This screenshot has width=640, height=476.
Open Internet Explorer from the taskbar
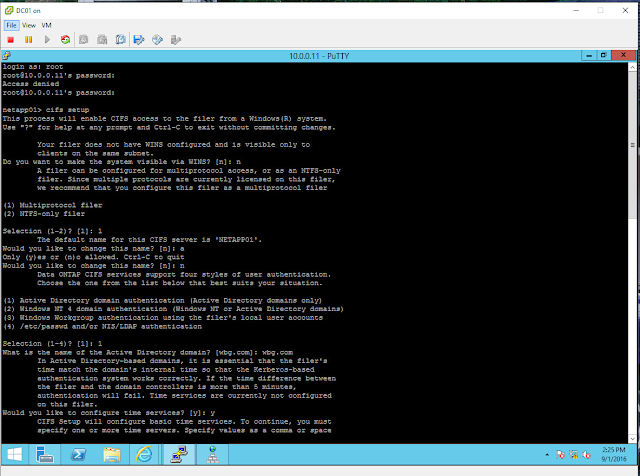coord(144,454)
